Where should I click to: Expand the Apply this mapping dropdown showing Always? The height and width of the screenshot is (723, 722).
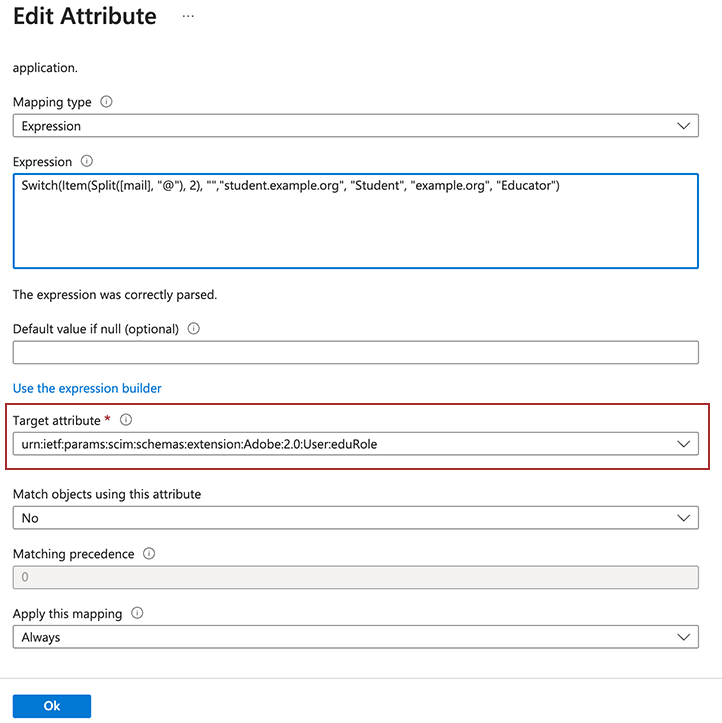click(x=355, y=637)
